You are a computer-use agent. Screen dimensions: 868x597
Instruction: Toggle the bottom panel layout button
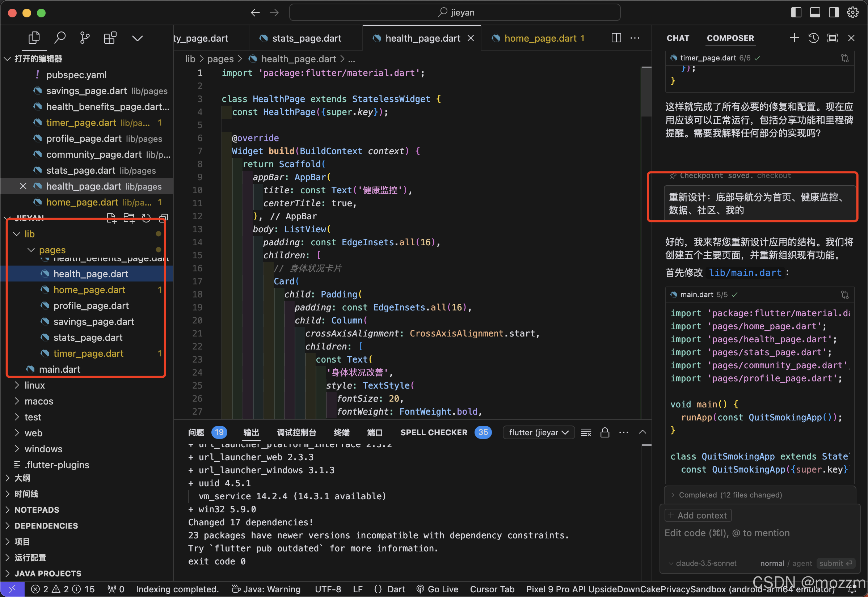(x=815, y=12)
